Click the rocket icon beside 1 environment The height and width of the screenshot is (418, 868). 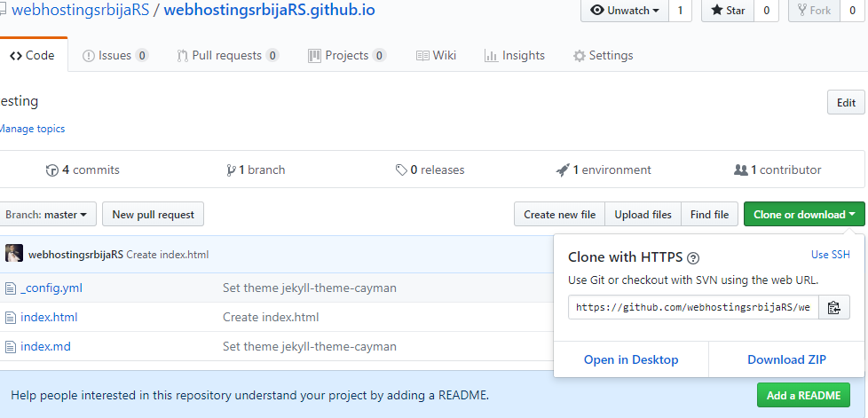563,170
